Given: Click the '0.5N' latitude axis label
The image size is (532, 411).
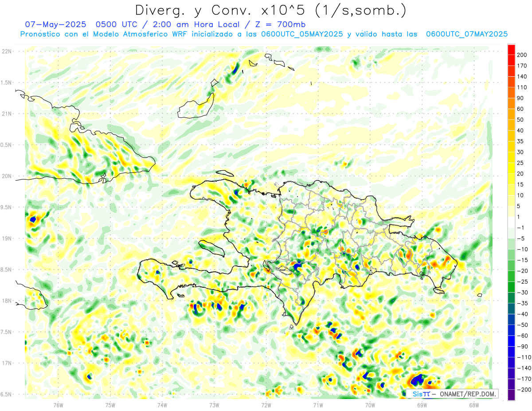Looking at the screenshot, I should coord(6,145).
